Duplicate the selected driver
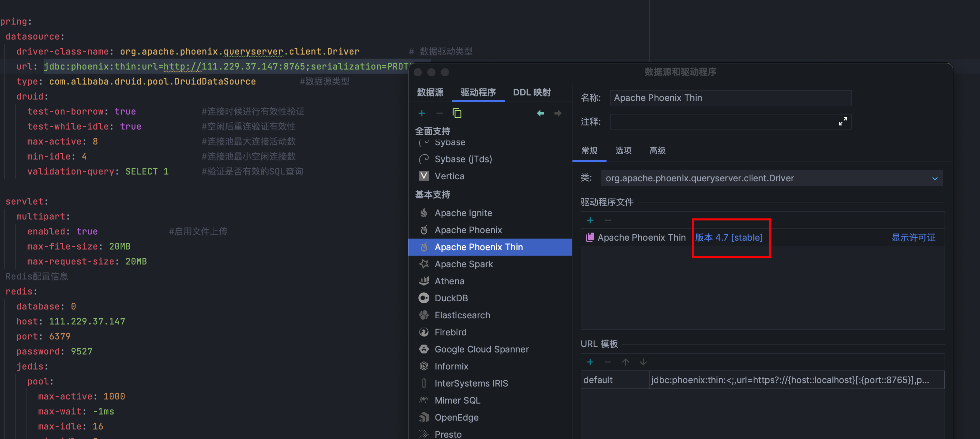The image size is (980, 439). pos(457,113)
